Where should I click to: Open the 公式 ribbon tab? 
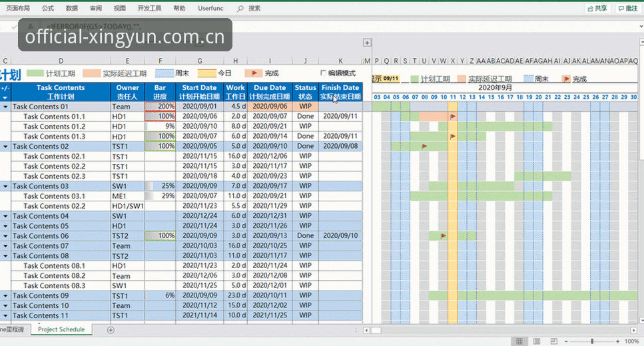point(48,8)
